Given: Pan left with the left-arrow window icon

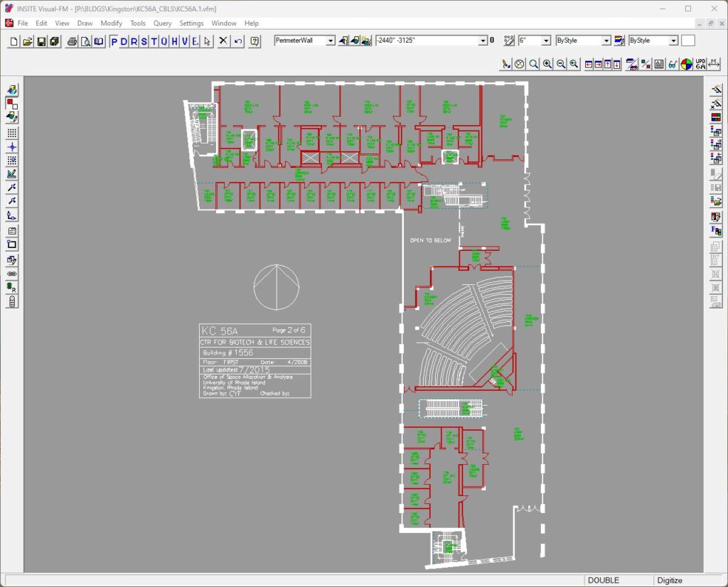Looking at the screenshot, I should pyautogui.click(x=588, y=65).
